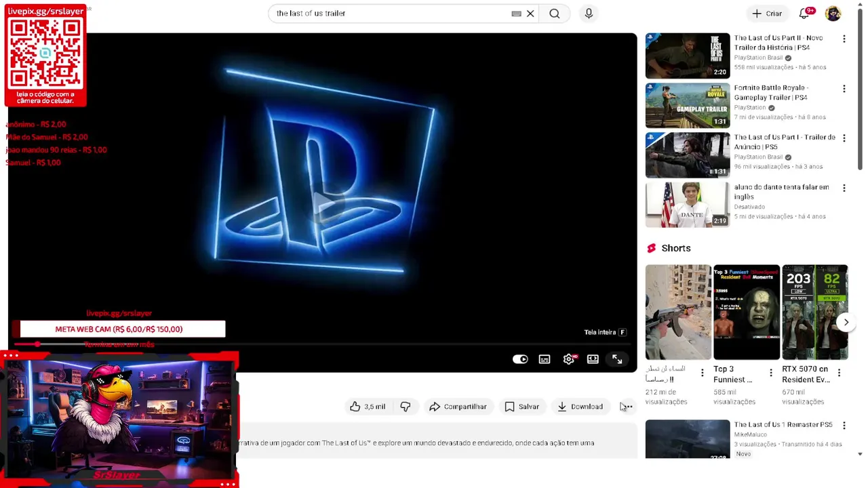Click the title 'aluno do dante tenta falar em inglês'
868x488 pixels.
coord(781,192)
